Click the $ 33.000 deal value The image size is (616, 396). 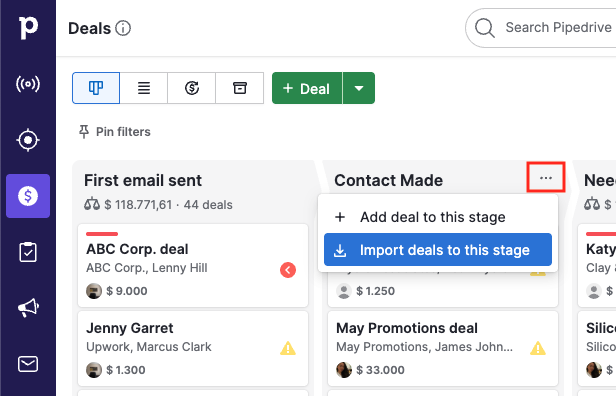380,370
